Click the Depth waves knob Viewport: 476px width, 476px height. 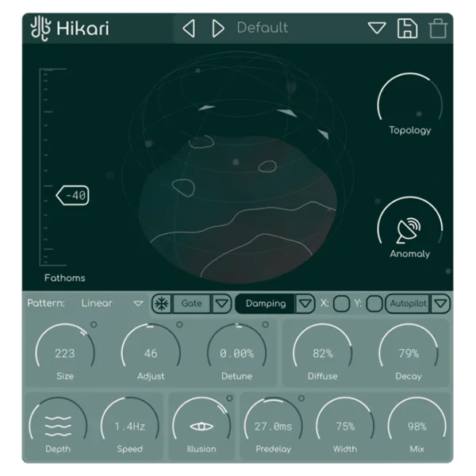(58, 426)
